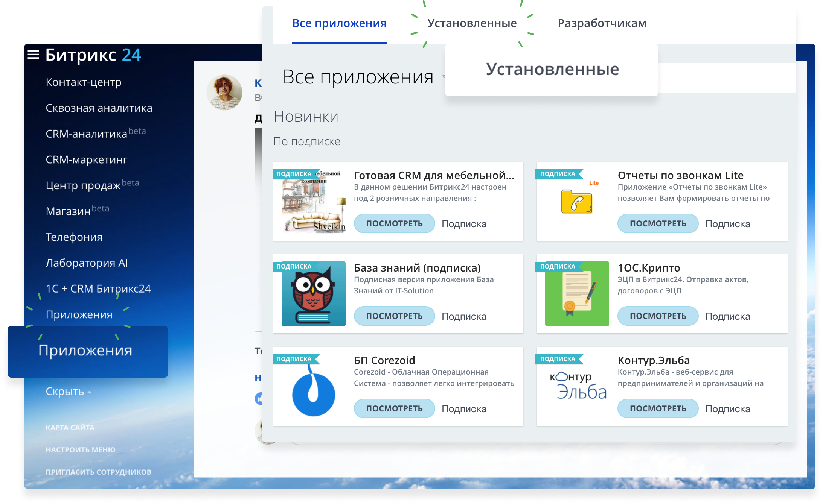Open Контакт-центр in the sidebar
The width and height of the screenshot is (823, 504).
click(x=84, y=82)
